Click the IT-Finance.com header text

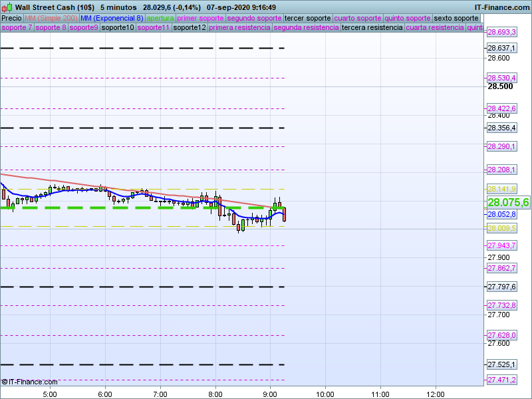pos(502,7)
